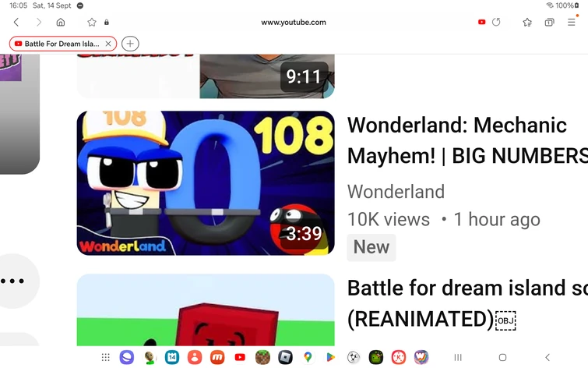588x368 pixels.
Task: Visit the Wonderland channel name link
Action: tap(396, 192)
